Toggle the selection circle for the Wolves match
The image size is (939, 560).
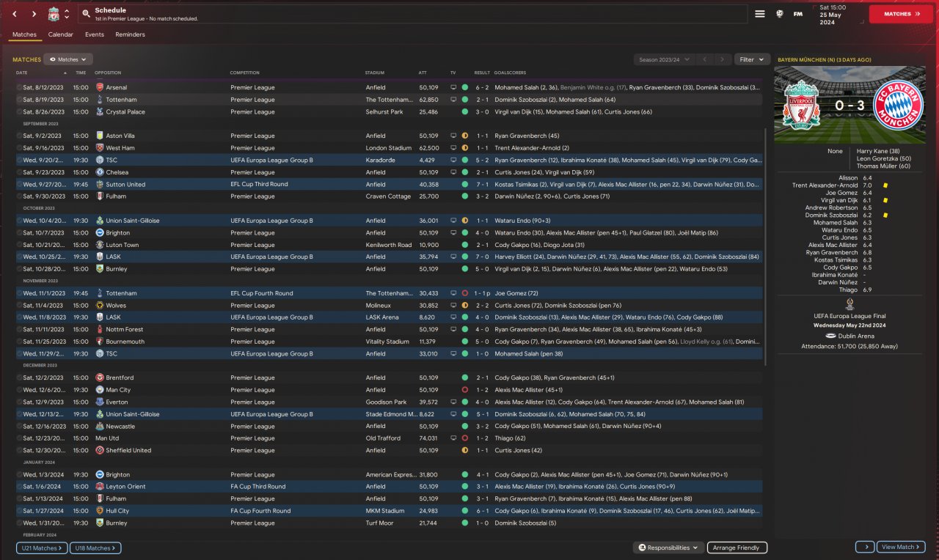(x=19, y=306)
